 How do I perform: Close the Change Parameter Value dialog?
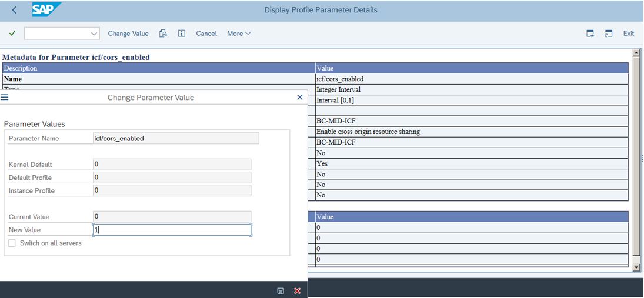coord(299,97)
